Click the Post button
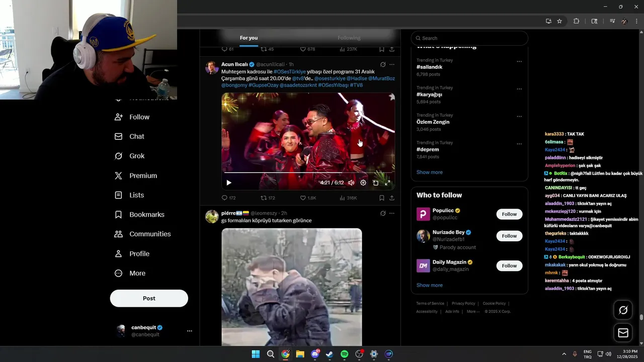The width and height of the screenshot is (644, 362). pyautogui.click(x=149, y=298)
